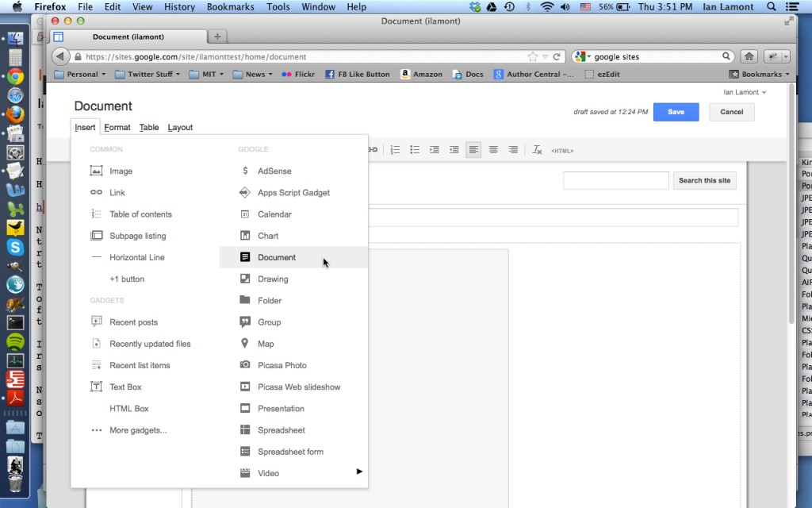Expand the Twitter Stuff bookmarks folder

point(147,74)
